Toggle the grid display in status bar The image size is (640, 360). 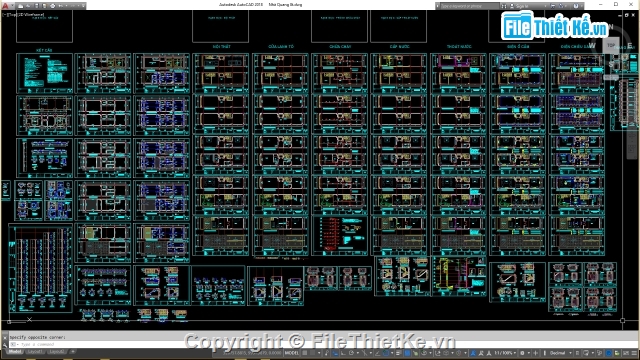pyautogui.click(x=305, y=353)
